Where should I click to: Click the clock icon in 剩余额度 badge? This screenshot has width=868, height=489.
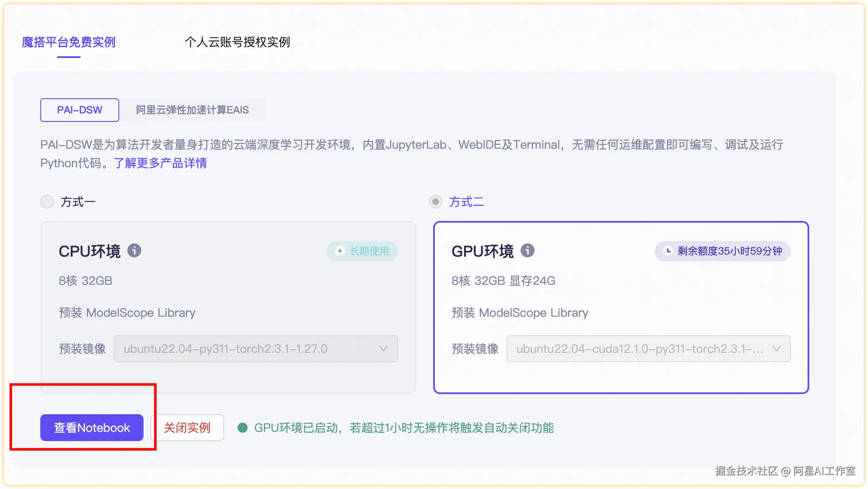pyautogui.click(x=668, y=251)
